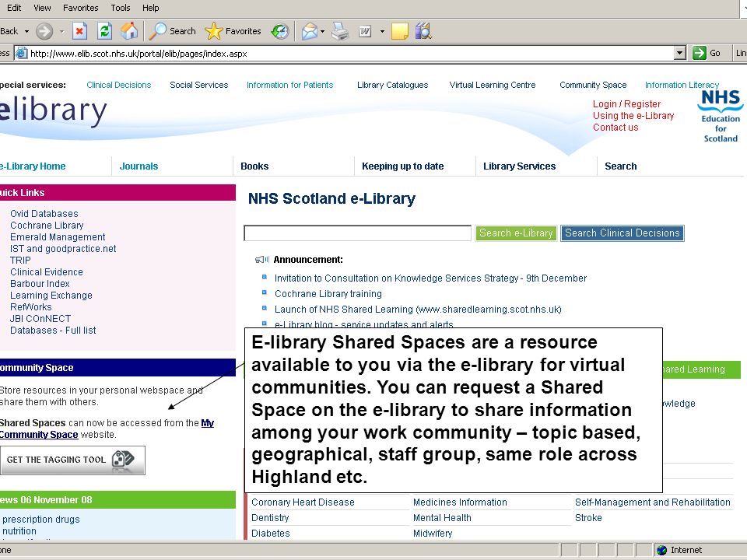
Task: Click the Get the Tagging Tool button
Action: [72, 460]
